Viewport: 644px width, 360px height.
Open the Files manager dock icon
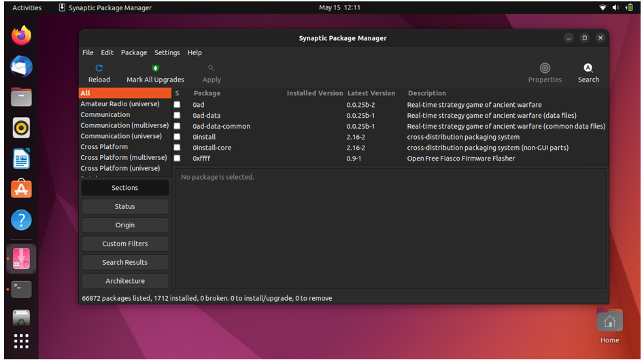click(x=21, y=97)
